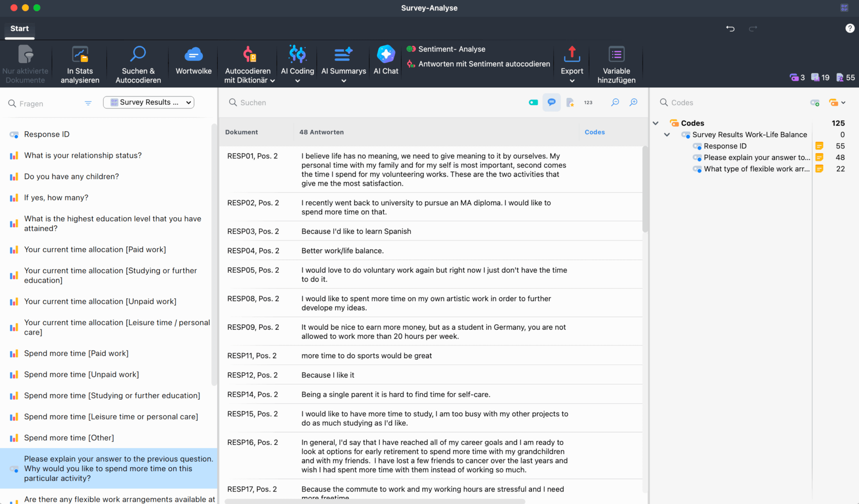Zoom in the answers list

tap(633, 102)
